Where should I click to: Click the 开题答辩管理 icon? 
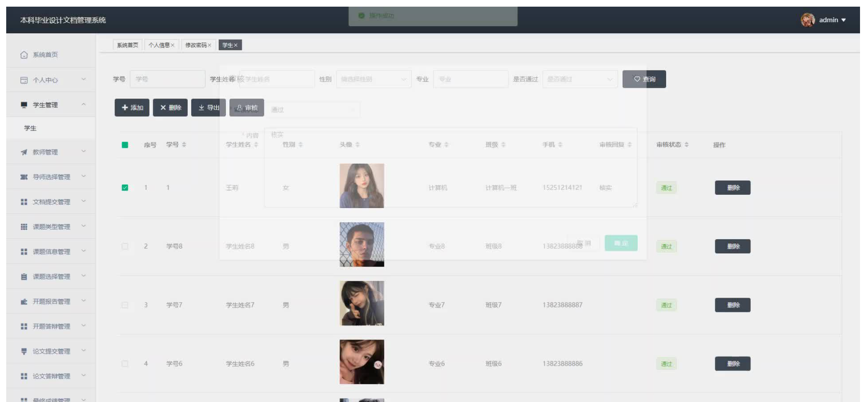point(24,326)
